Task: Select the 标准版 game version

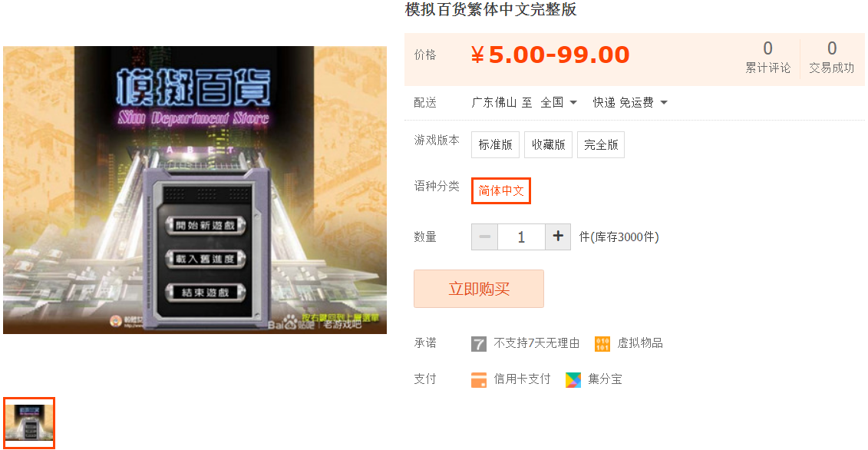Action: (496, 144)
